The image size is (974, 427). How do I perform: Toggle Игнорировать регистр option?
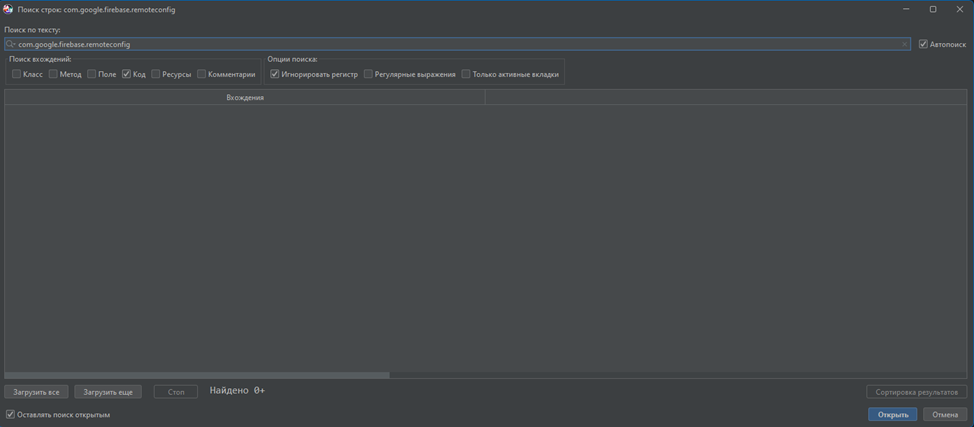275,74
